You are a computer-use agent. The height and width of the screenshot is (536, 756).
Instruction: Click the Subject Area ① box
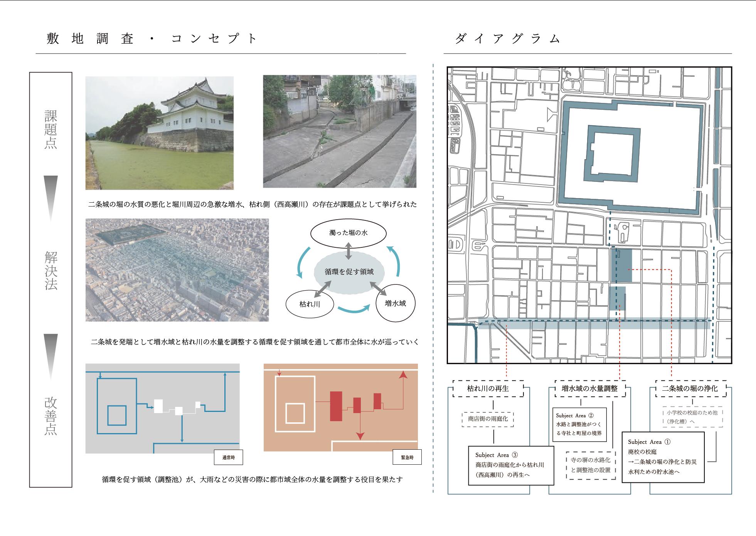[663, 457]
